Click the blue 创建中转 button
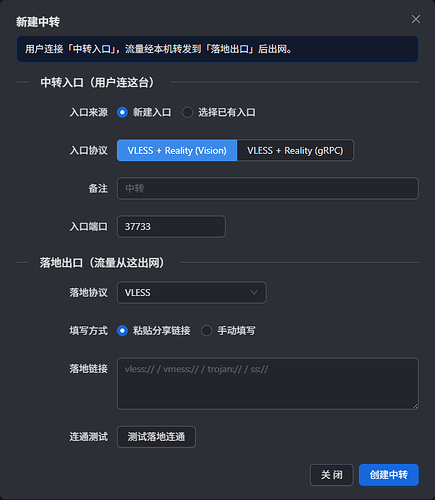The height and width of the screenshot is (500, 435). coord(389,475)
